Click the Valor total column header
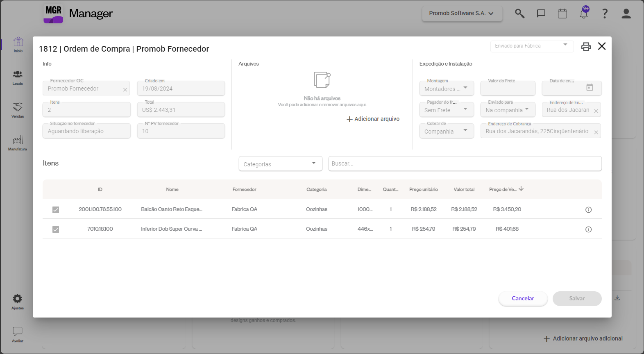Viewport: 644px width, 354px height. [x=464, y=189]
